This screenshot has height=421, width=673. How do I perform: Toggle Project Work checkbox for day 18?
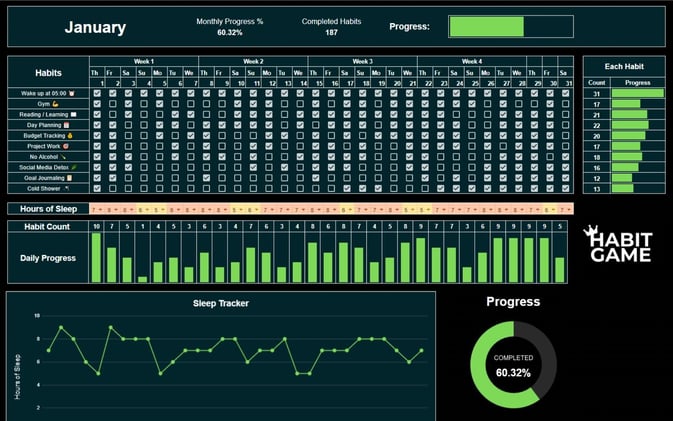tap(363, 146)
